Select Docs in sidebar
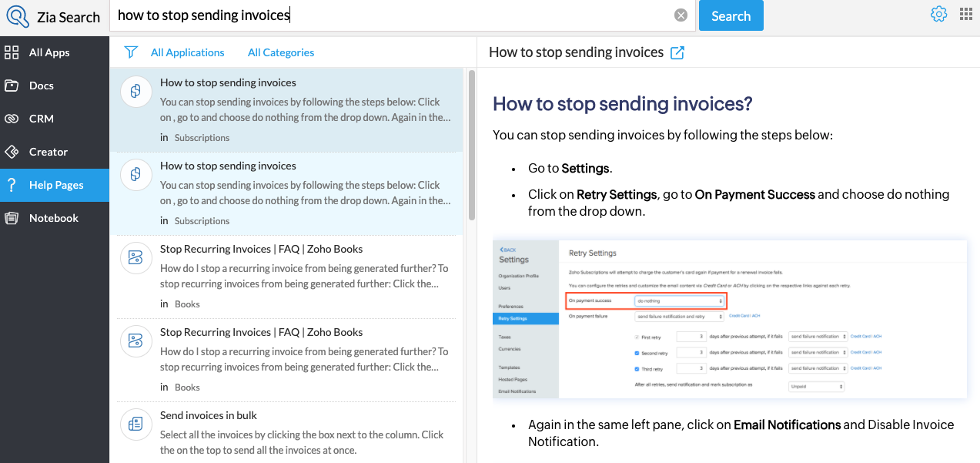 pyautogui.click(x=55, y=86)
